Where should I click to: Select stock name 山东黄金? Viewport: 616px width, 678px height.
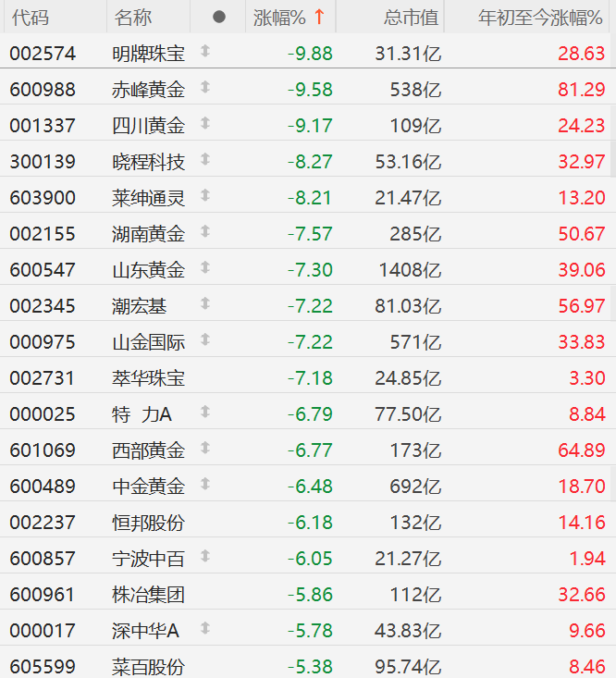click(x=148, y=270)
